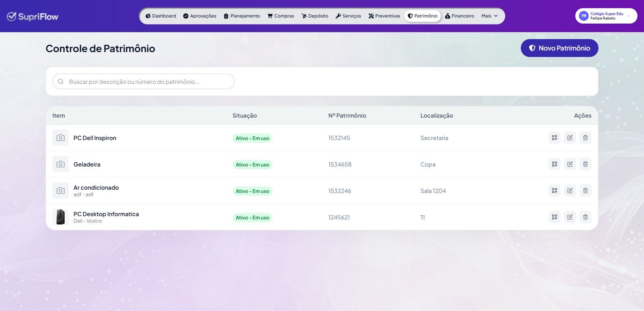Open Planejamento section
The width and height of the screenshot is (644, 311).
(x=242, y=16)
